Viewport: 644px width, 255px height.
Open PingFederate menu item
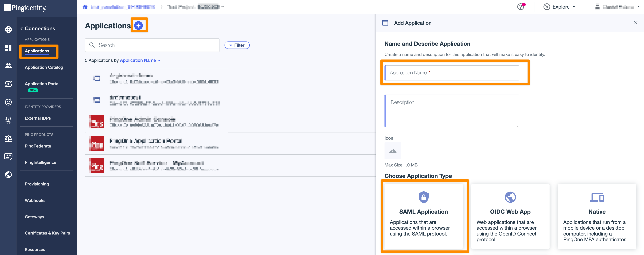pos(38,146)
